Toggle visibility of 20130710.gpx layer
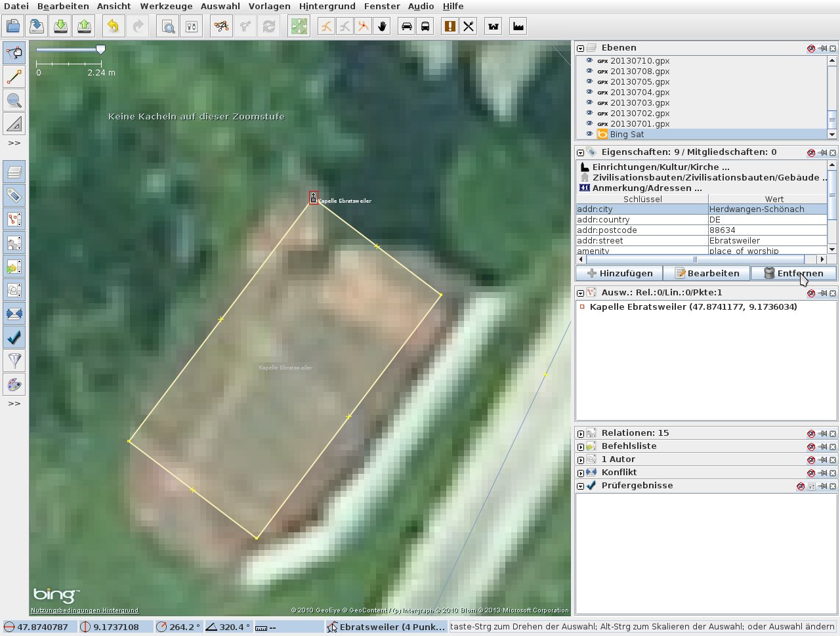The height and width of the screenshot is (636, 840). (589, 60)
